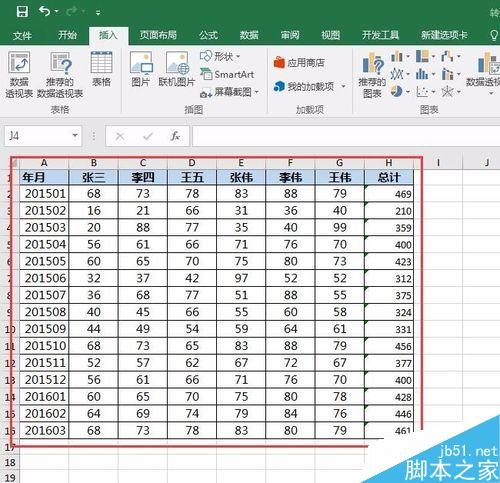This screenshot has height=483, width=500.
Task: Select header cell 张三
Action: pyautogui.click(x=93, y=177)
